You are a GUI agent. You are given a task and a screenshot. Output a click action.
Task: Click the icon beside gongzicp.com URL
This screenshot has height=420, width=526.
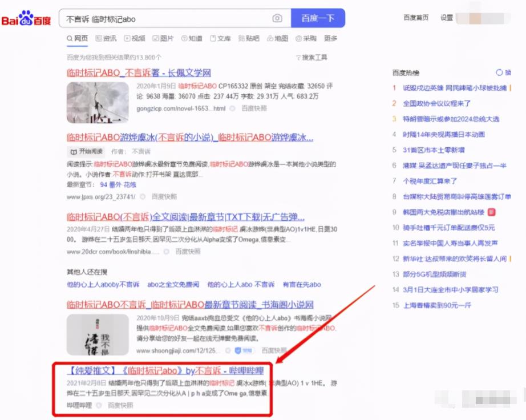[x=232, y=108]
